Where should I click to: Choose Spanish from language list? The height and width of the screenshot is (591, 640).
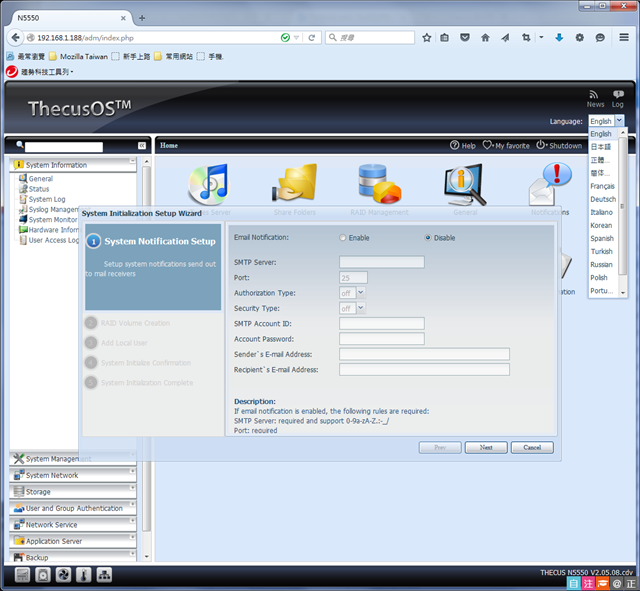[602, 238]
